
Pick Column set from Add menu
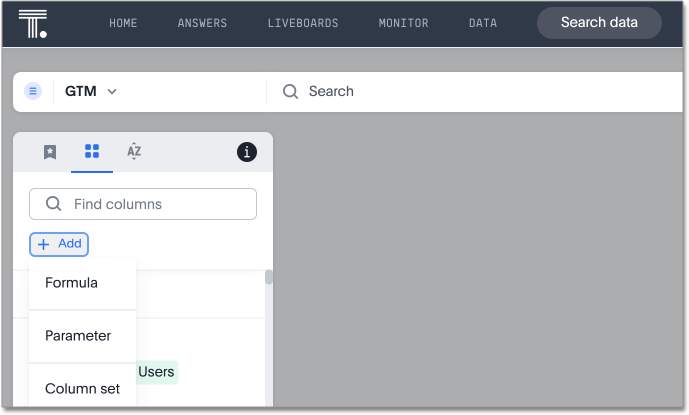tap(82, 389)
